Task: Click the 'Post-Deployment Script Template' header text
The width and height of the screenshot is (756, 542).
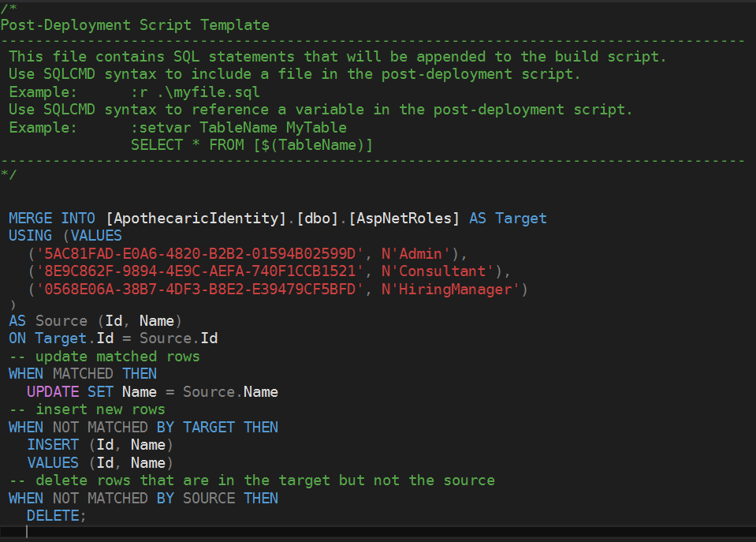Action: point(135,24)
